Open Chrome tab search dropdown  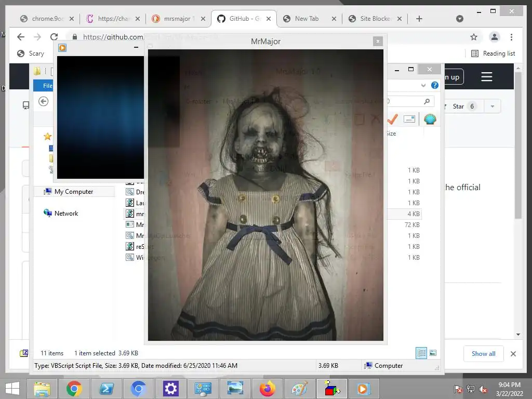click(459, 19)
